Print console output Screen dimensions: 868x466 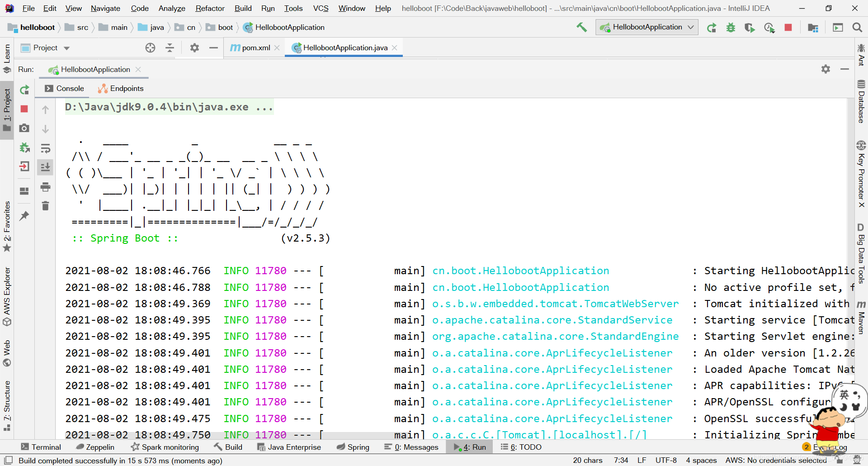45,187
